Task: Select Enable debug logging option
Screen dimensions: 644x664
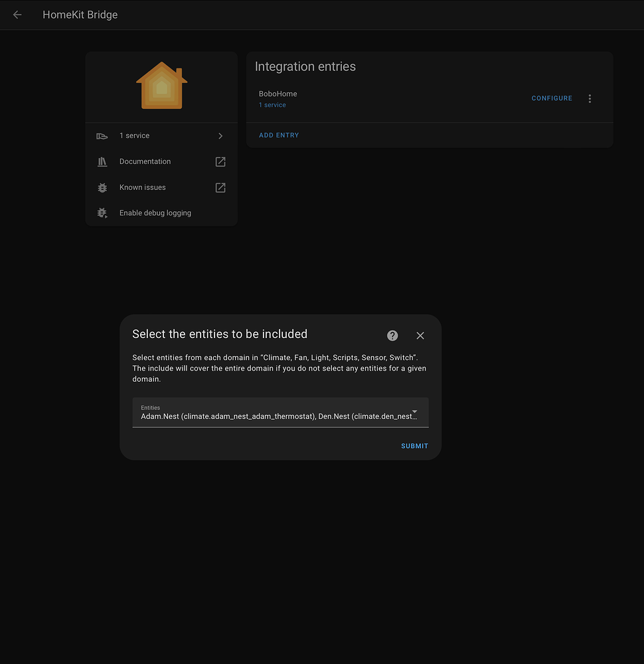Action: coord(155,213)
